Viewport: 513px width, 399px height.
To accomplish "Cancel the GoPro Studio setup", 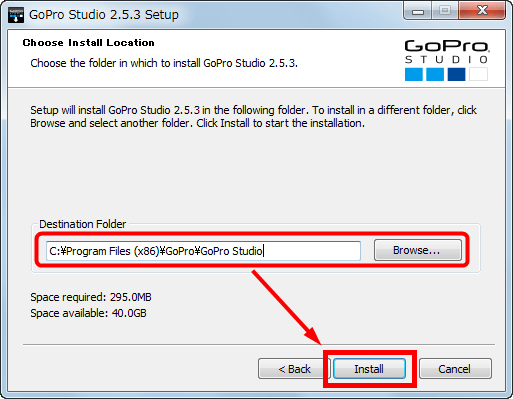I will pos(455,369).
